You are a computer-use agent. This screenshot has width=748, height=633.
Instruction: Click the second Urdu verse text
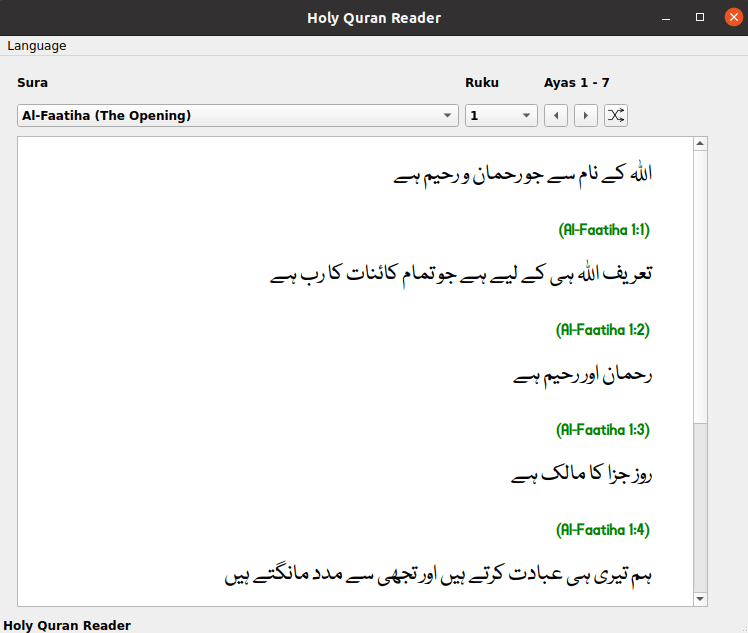tap(461, 275)
